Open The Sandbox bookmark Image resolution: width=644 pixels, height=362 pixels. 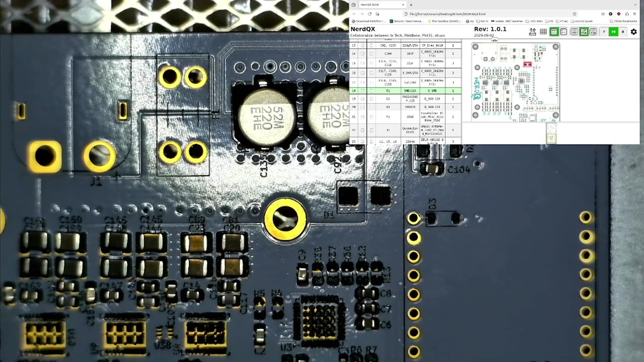click(445, 21)
